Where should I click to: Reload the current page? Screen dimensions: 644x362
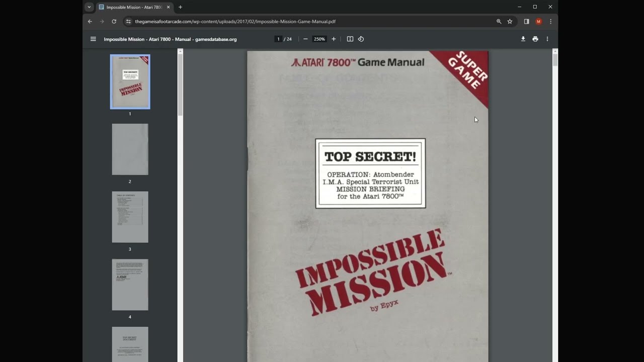(114, 22)
